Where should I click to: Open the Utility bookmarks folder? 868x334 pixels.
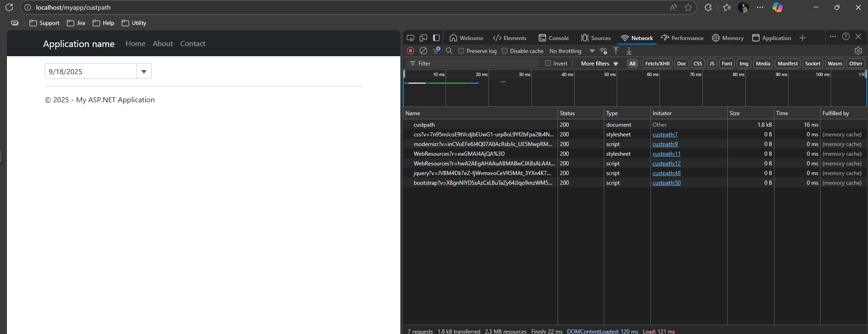point(134,23)
